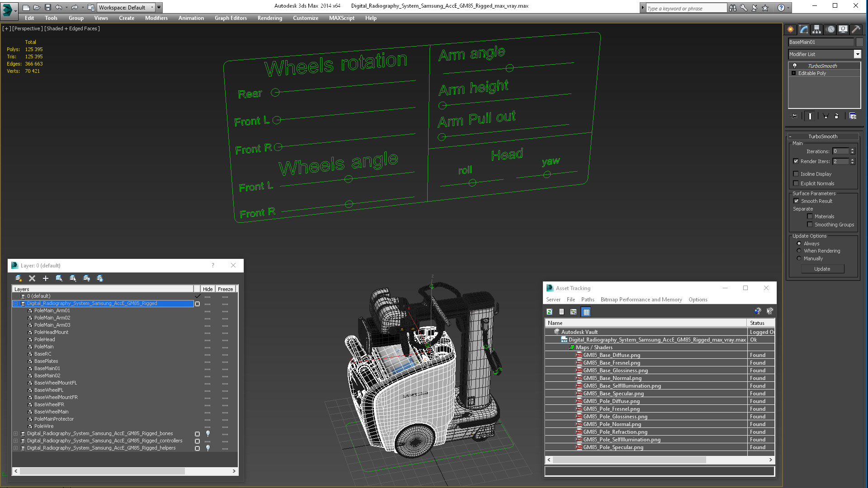
Task: Expand the Rigged_controllers layer
Action: (x=16, y=441)
